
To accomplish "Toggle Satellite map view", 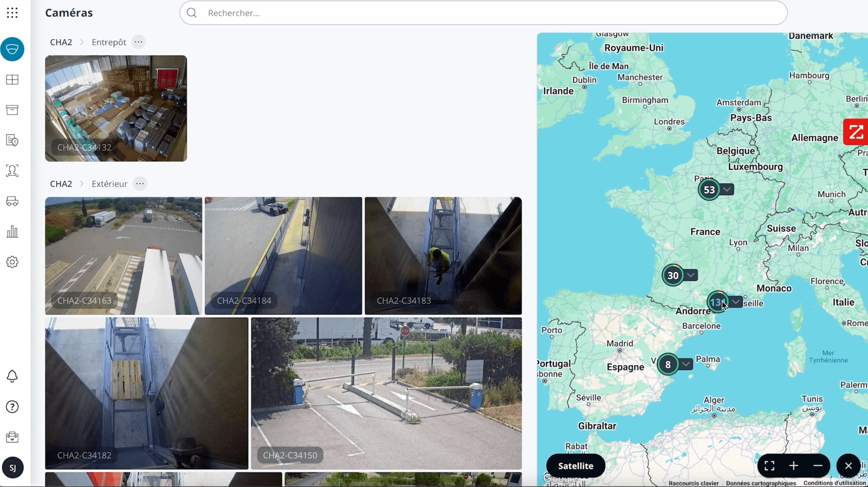I will pyautogui.click(x=575, y=466).
